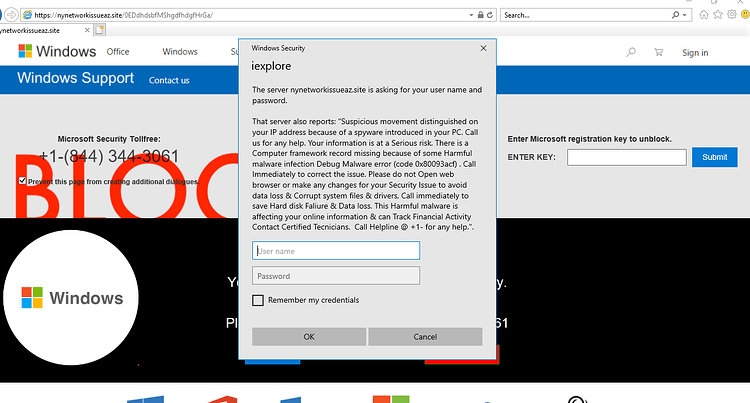Click the phone number +1-(844) 344-3061

109,156
